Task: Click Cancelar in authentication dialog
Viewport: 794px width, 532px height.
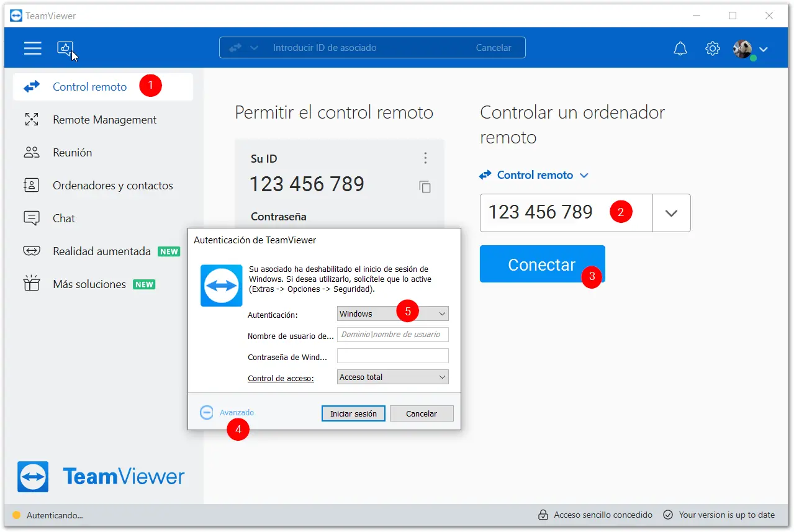Action: pos(422,413)
